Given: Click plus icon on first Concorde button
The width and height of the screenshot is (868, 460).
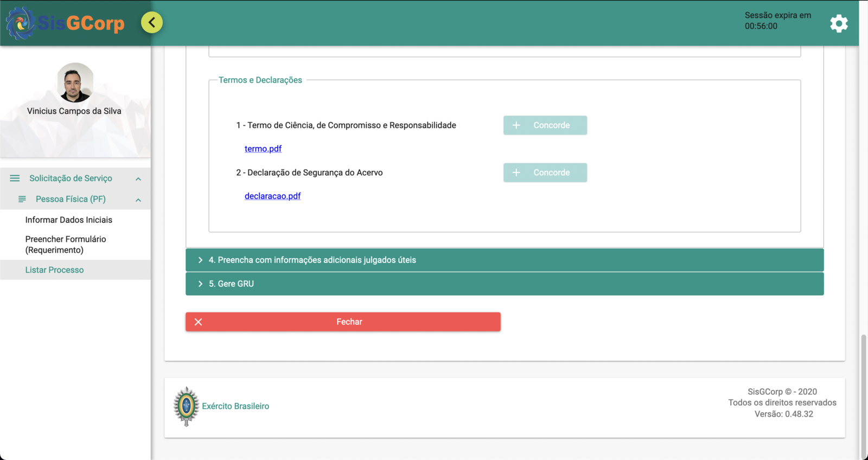Looking at the screenshot, I should pyautogui.click(x=516, y=125).
